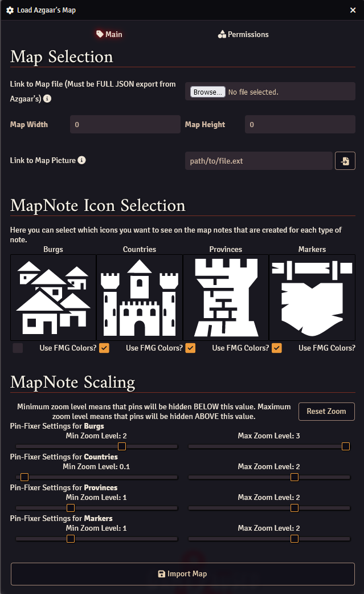364x594 pixels.
Task: Click the info icon beside Link to Map Picture
Action: coord(81,160)
